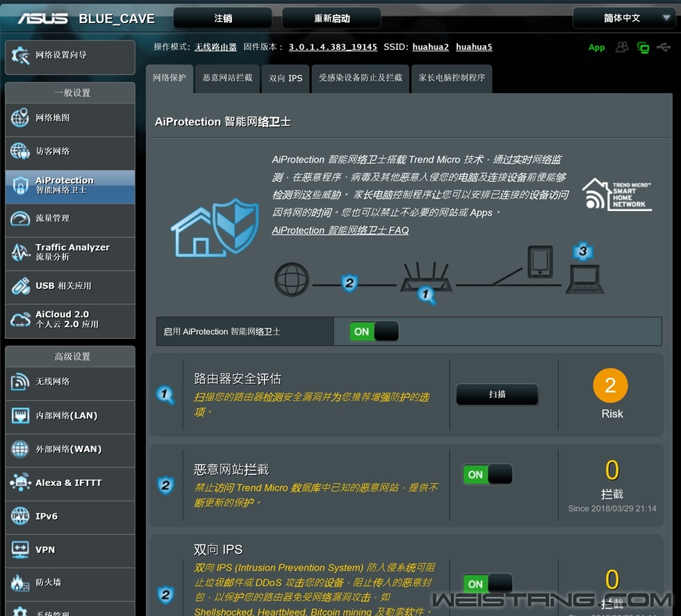Switch to the 恶意网站拦截 tab
This screenshot has width=681, height=616.
(x=227, y=78)
